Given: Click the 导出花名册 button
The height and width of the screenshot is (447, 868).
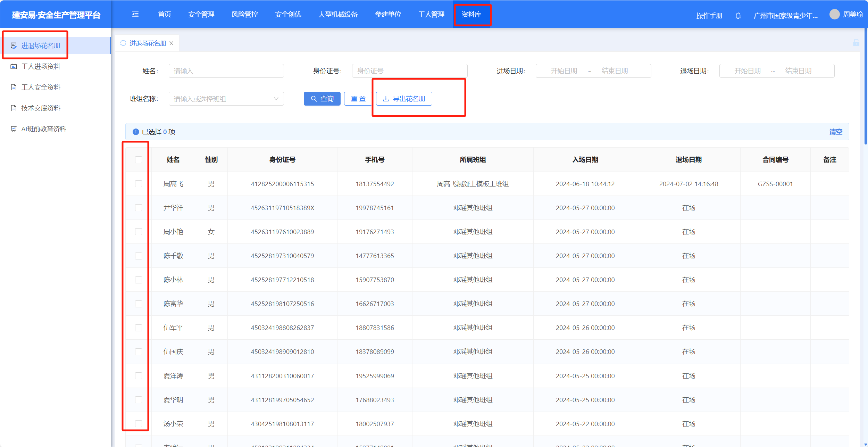Looking at the screenshot, I should pos(404,99).
